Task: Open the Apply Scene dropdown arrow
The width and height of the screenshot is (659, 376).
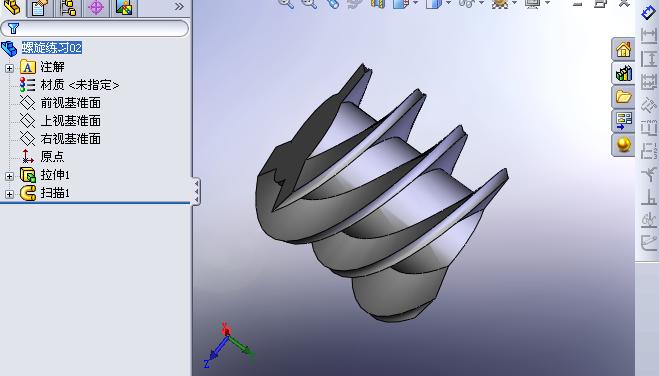Action: pyautogui.click(x=514, y=3)
